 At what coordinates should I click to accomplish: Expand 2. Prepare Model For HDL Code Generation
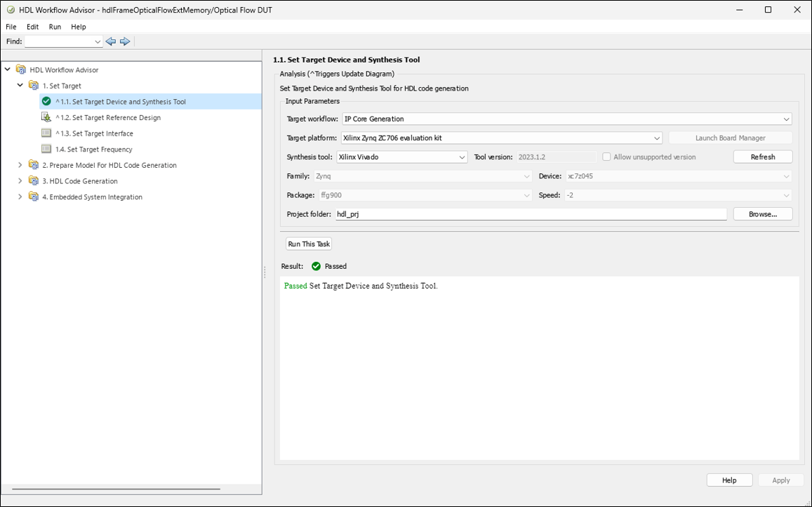pyautogui.click(x=20, y=165)
